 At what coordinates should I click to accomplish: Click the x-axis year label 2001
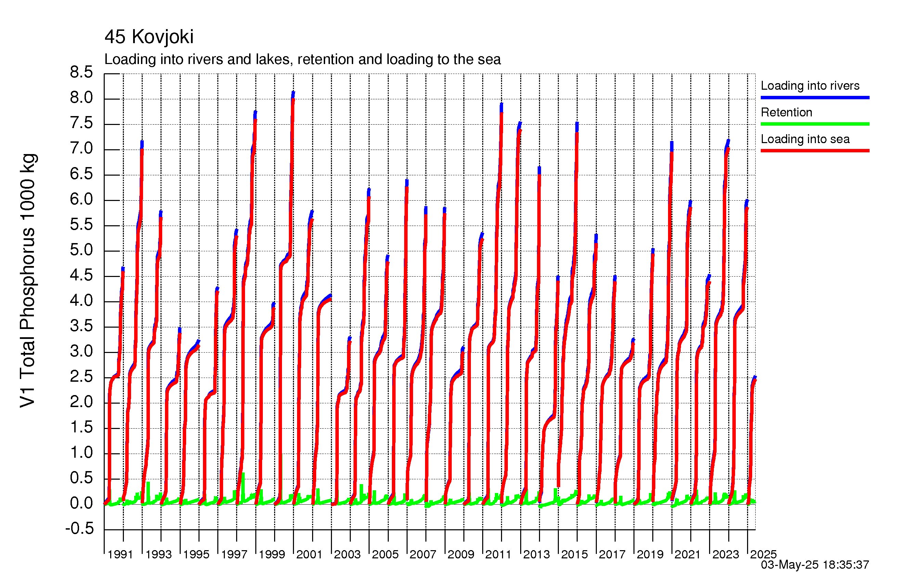pyautogui.click(x=309, y=554)
